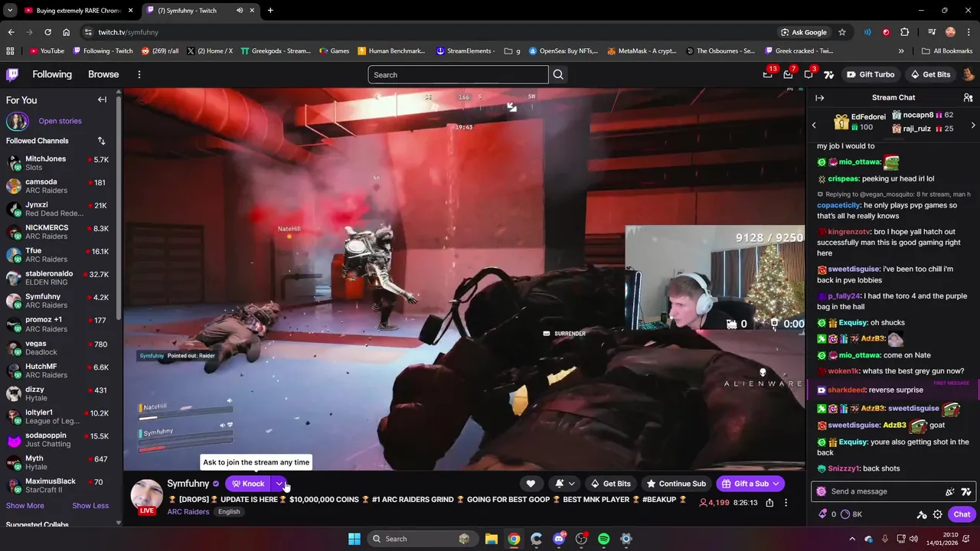This screenshot has width=980, height=551.
Task: Open Chrome extensions puzzle icon
Action: pos(905,32)
